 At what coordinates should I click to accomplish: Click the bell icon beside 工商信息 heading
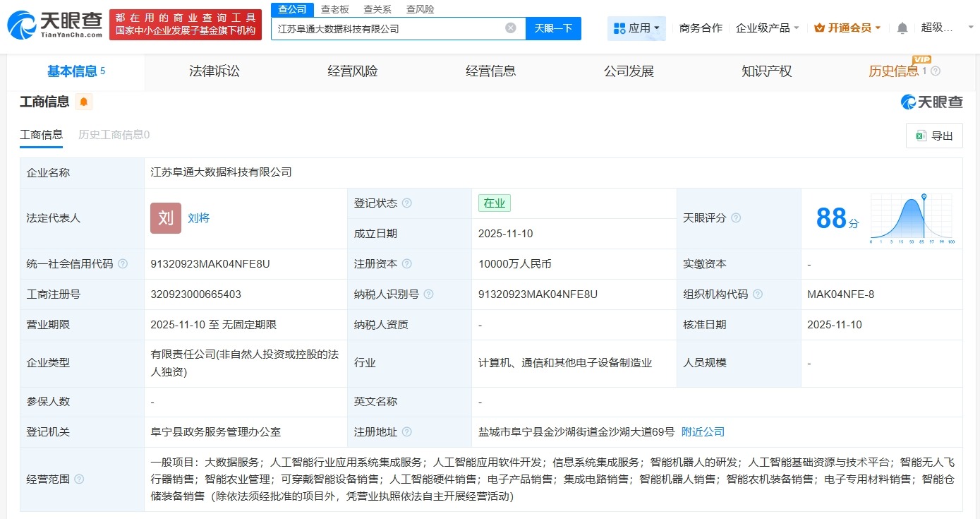[83, 102]
